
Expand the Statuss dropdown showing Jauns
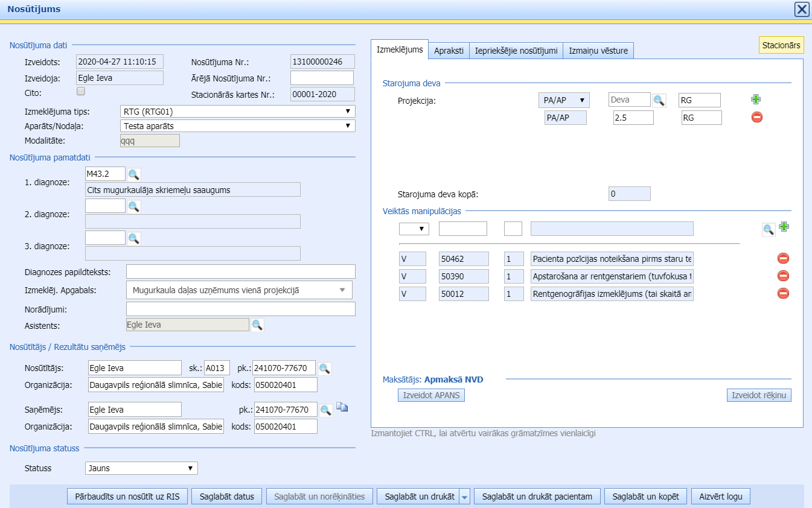141,468
